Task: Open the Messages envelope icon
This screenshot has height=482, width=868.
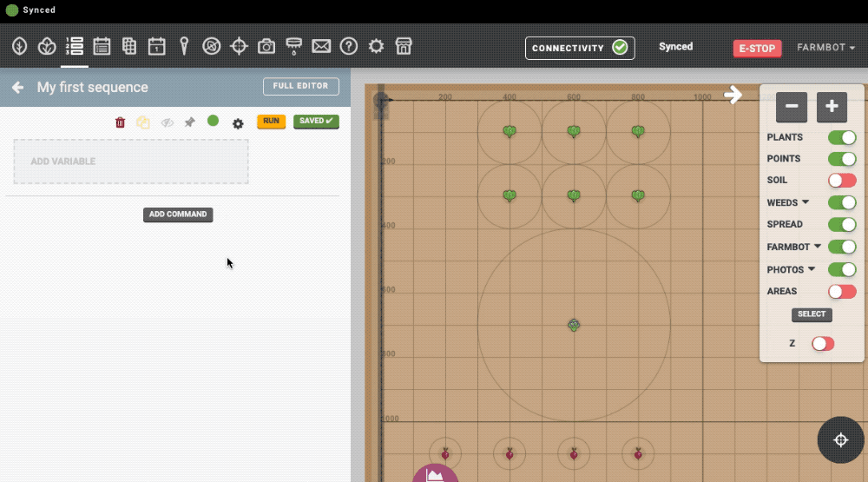Action: point(321,46)
